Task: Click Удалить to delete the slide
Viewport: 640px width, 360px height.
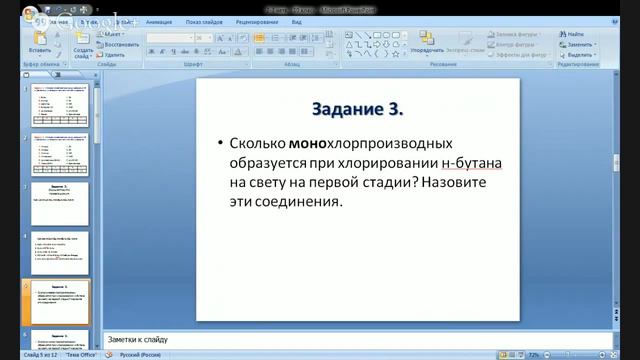Action: [x=111, y=55]
